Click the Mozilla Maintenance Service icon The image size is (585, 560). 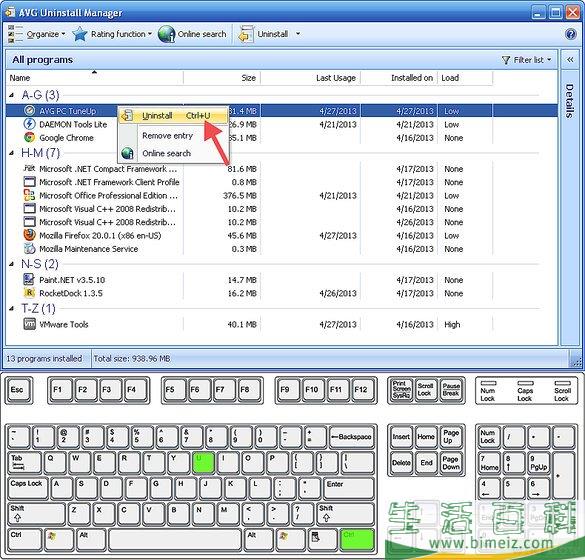coord(29,248)
